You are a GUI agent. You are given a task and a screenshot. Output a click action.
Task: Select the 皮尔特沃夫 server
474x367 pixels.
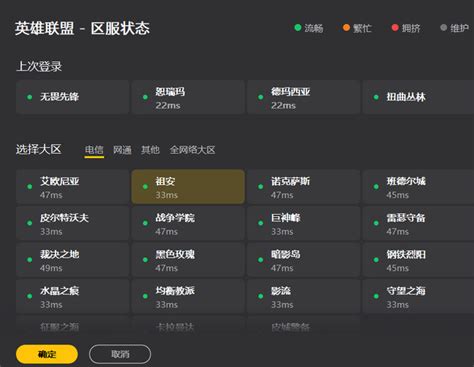(x=72, y=223)
